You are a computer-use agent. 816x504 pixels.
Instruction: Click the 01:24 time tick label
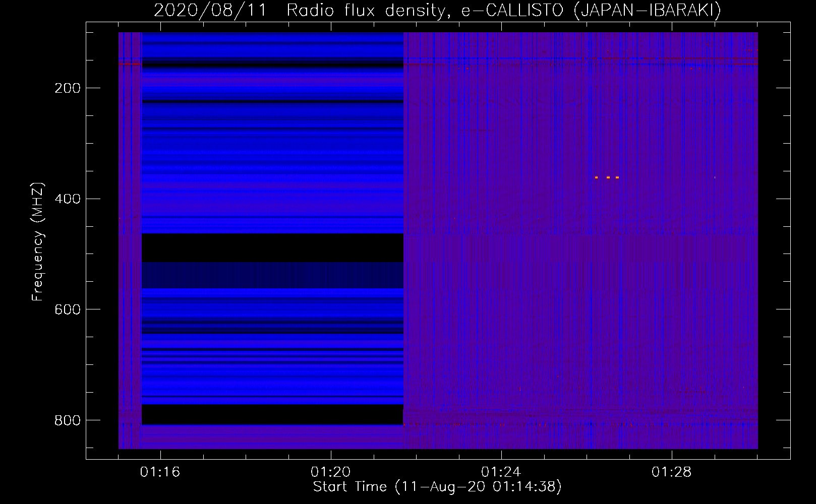pyautogui.click(x=501, y=472)
